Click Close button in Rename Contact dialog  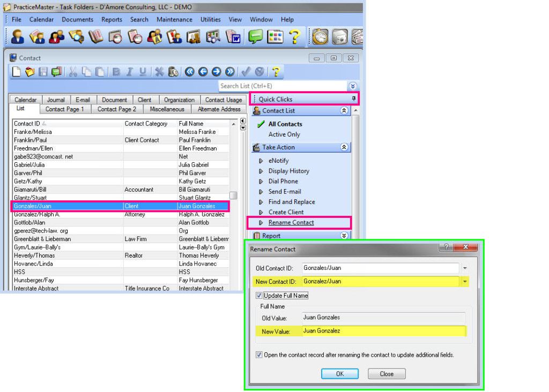(x=387, y=374)
